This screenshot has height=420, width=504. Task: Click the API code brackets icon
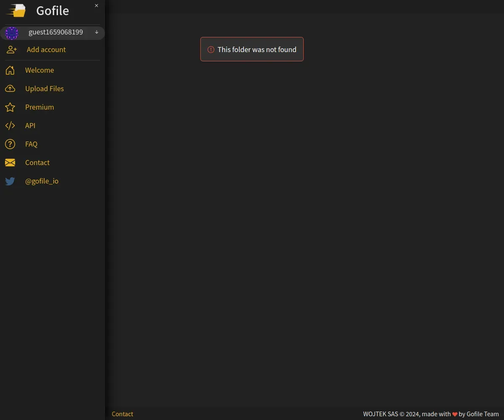(10, 126)
